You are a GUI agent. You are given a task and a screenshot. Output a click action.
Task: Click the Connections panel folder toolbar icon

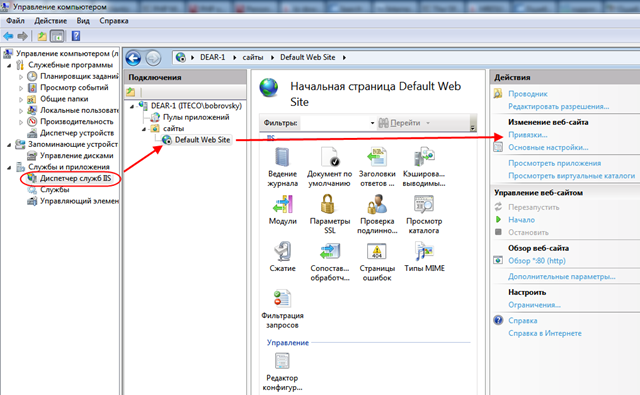point(131,92)
